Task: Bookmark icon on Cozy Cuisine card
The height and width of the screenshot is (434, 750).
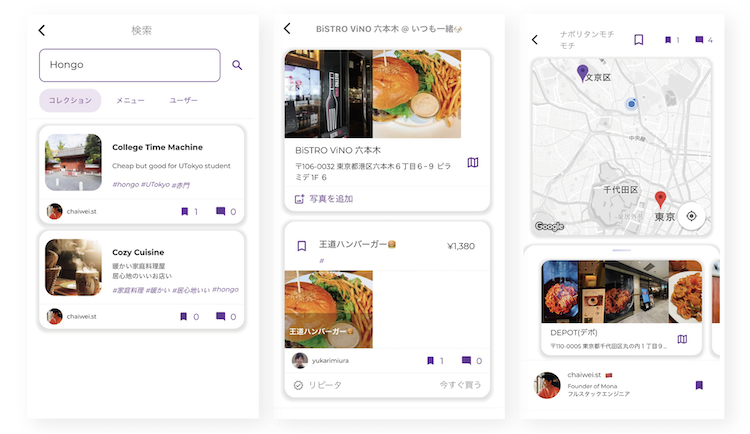Action: 183,316
